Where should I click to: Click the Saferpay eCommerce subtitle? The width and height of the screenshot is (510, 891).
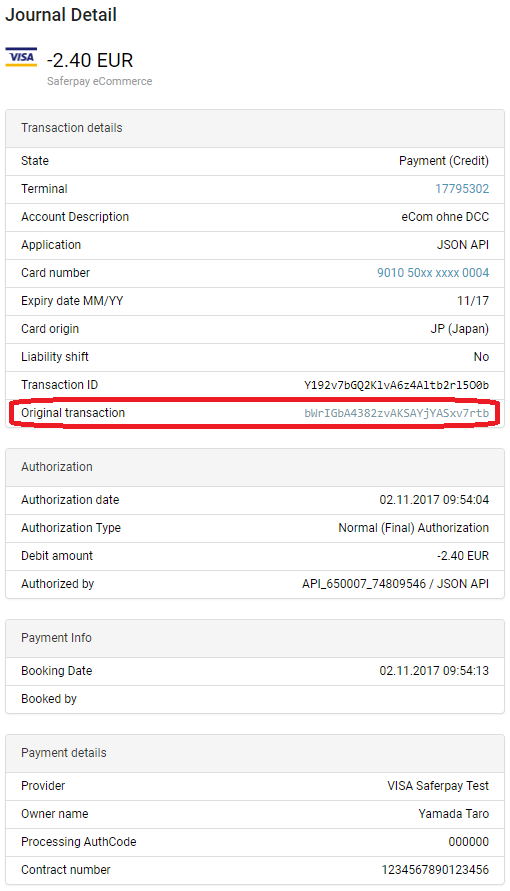[99, 81]
